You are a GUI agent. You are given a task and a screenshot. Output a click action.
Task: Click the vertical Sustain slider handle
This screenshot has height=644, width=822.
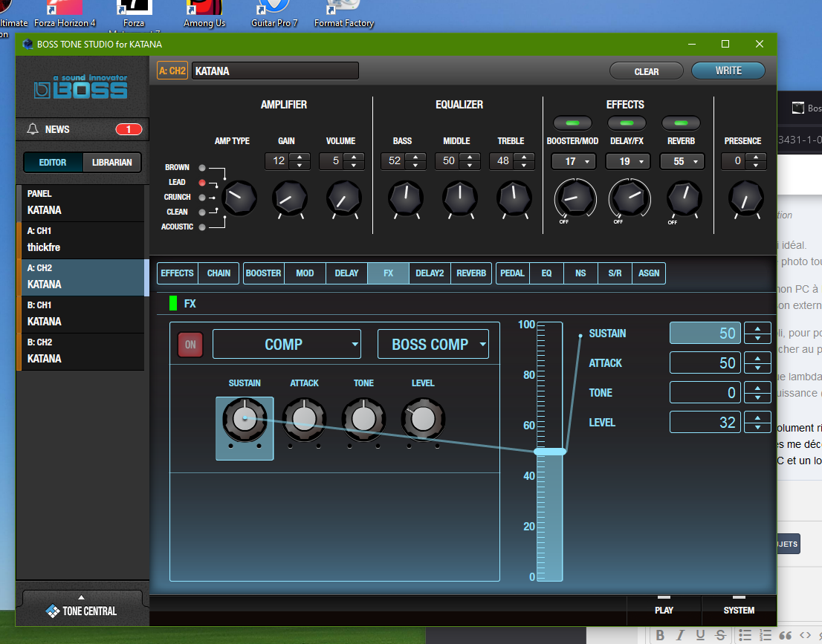[550, 451]
